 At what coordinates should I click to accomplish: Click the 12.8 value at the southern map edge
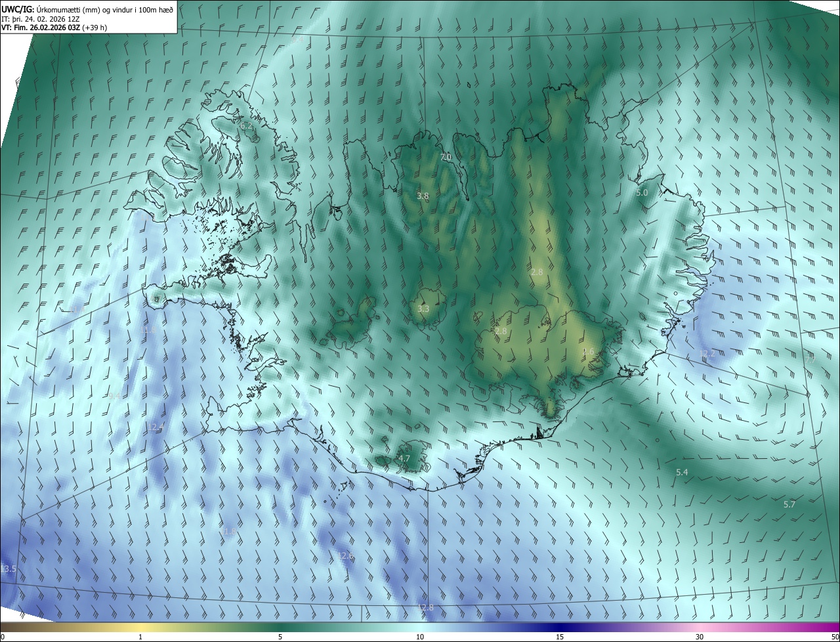(425, 607)
